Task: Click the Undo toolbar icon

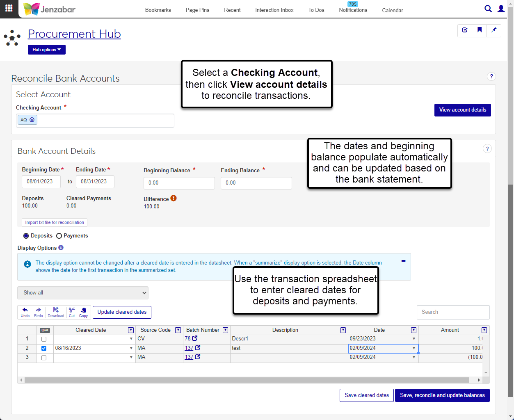Action: (25, 312)
